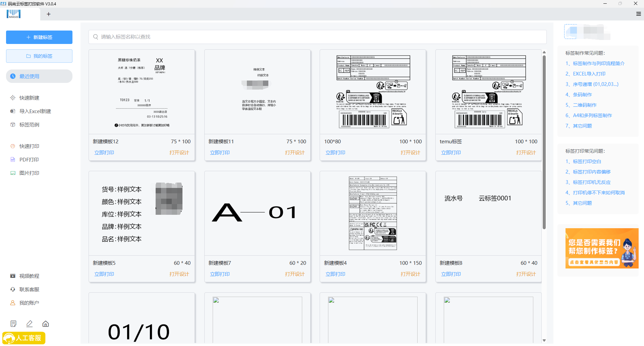This screenshot has width=644, height=346.
Task: Switch to 最近使用 recent labels view
Action: click(39, 76)
